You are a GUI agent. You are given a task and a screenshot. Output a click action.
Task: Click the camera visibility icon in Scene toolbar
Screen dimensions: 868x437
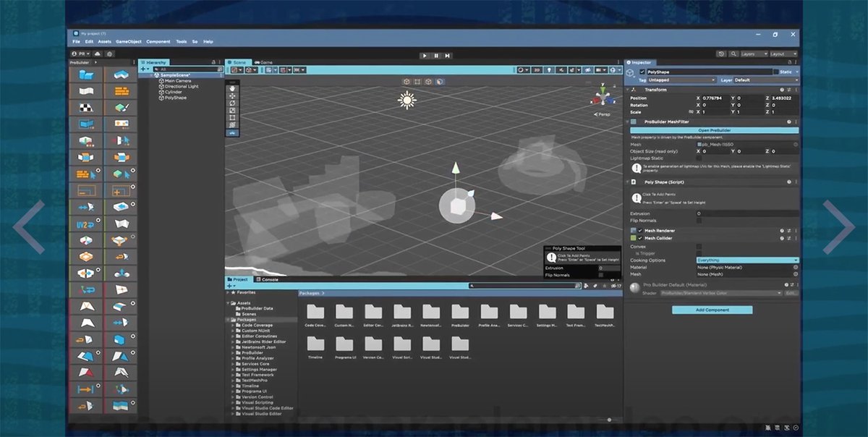(600, 70)
